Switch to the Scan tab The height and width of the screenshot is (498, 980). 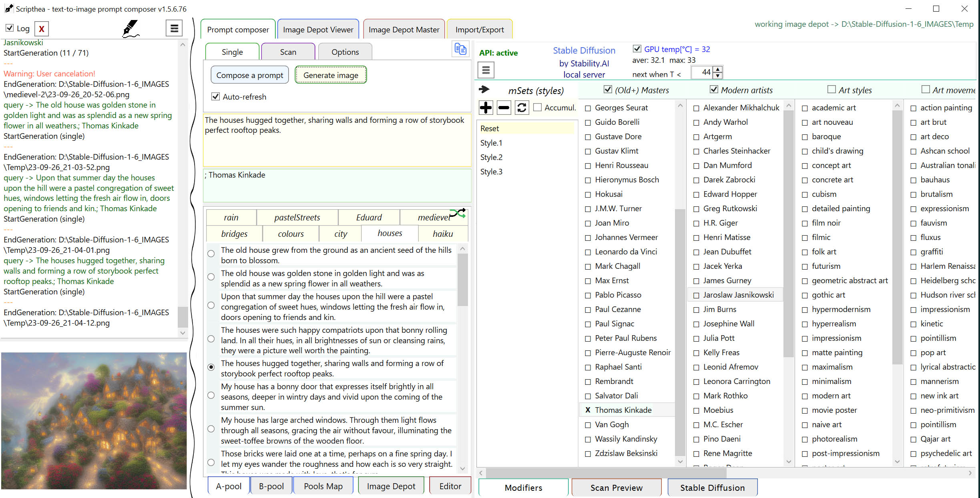tap(288, 52)
